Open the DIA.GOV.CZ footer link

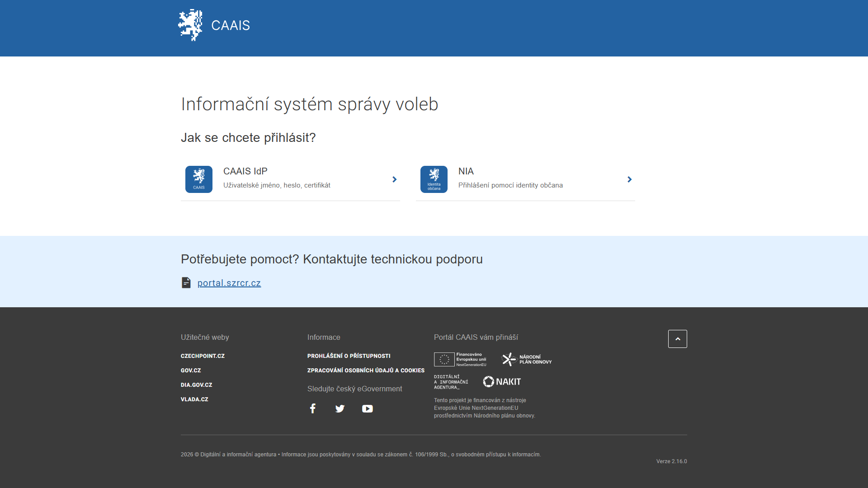(196, 385)
